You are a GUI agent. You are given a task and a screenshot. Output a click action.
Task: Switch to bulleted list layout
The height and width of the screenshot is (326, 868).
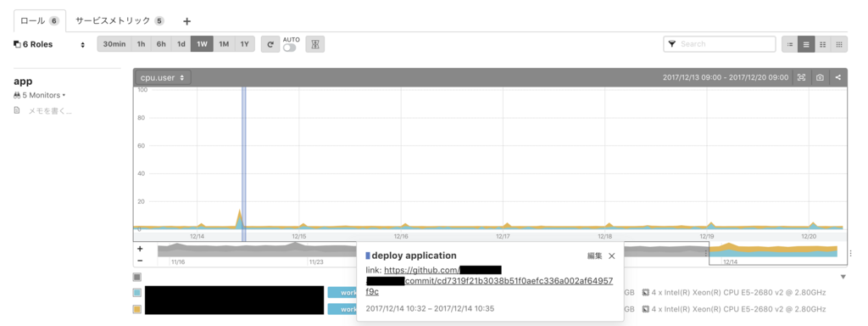(x=790, y=44)
